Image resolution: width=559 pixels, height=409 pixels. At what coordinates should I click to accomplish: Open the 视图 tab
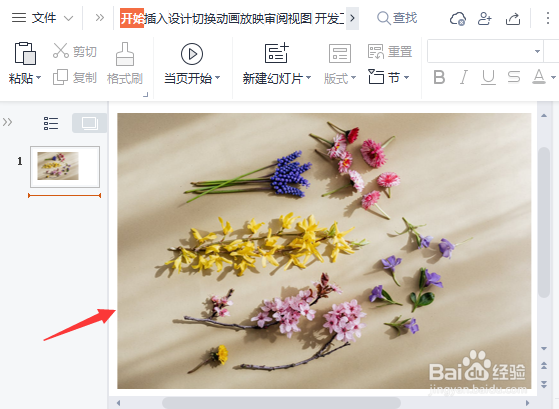coord(299,18)
